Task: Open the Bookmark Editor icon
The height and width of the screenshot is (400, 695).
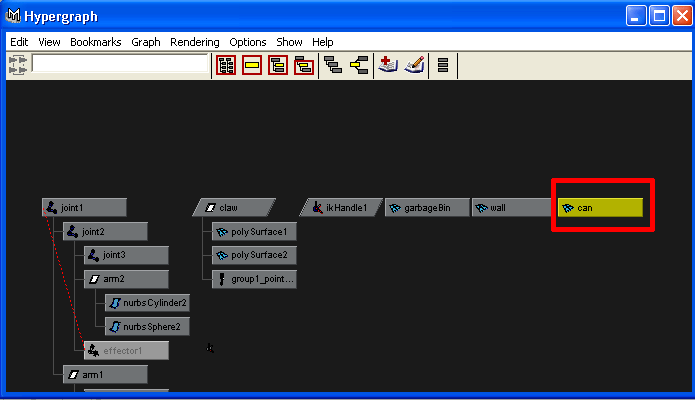Action: [414, 65]
